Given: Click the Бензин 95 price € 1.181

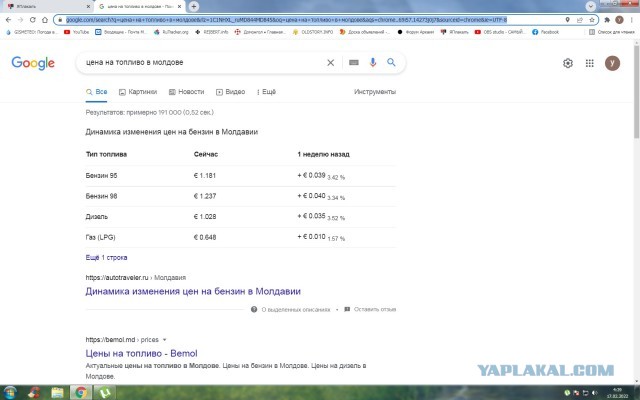Looking at the screenshot, I should point(204,176).
